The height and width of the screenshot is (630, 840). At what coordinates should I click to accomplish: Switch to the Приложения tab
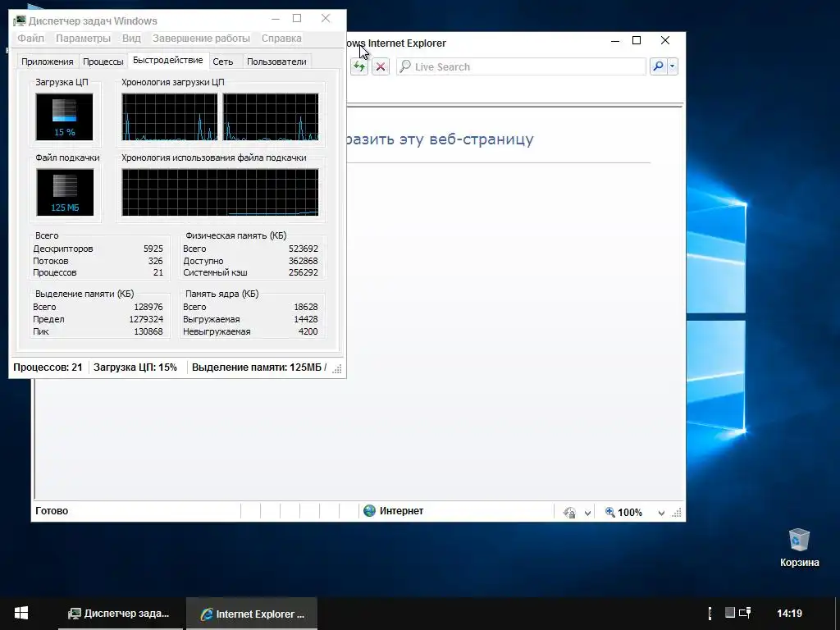tap(47, 62)
